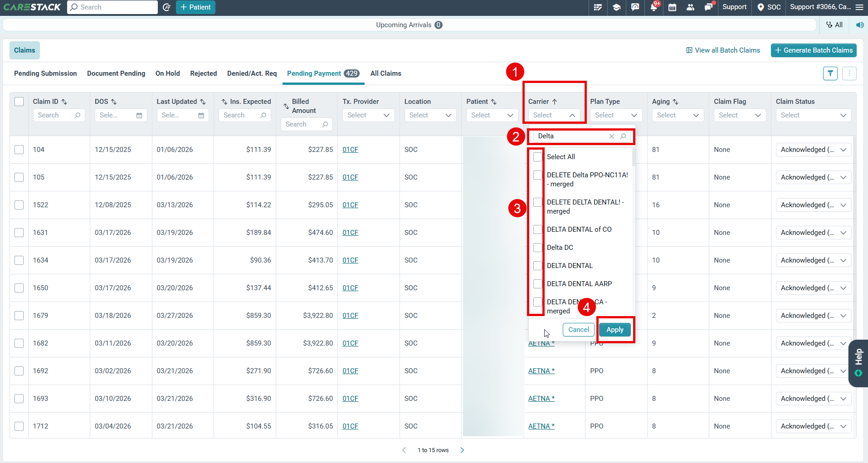Click the Billed Amount search field

click(307, 124)
